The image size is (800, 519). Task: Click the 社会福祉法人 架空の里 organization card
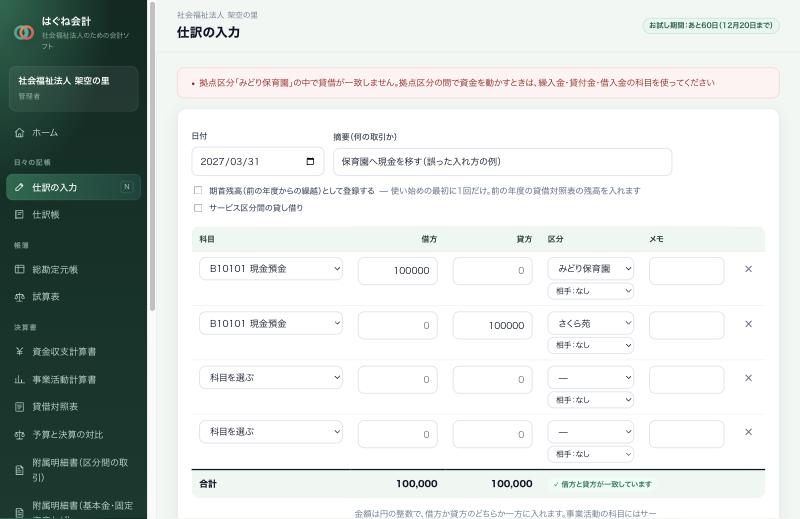coord(73,88)
